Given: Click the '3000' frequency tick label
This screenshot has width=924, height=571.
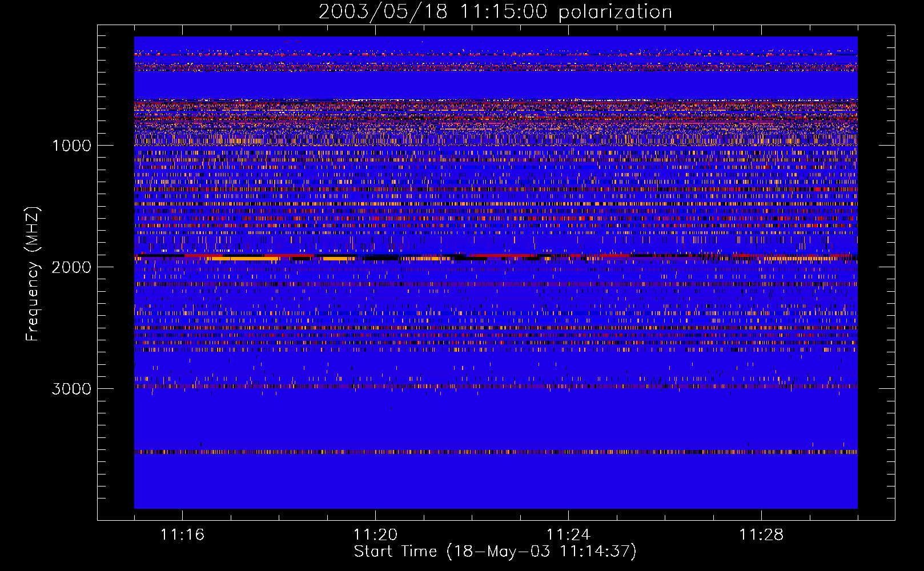Looking at the screenshot, I should tap(71, 389).
